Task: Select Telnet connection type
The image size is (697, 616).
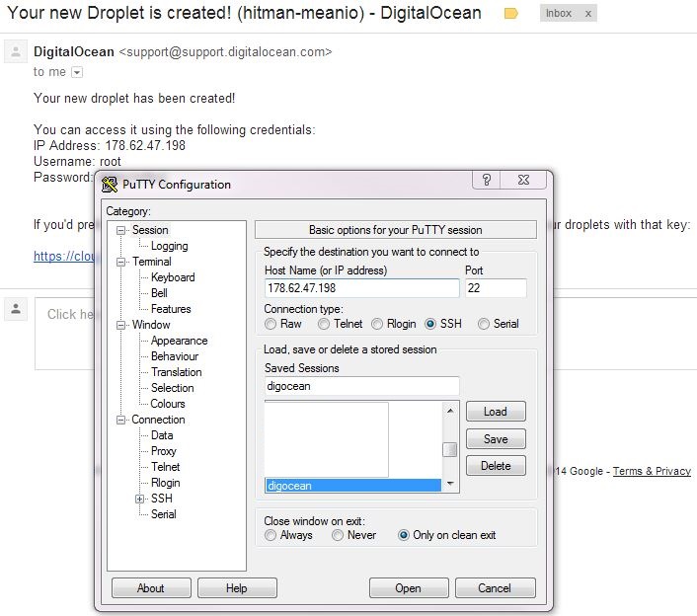Action: pos(324,324)
